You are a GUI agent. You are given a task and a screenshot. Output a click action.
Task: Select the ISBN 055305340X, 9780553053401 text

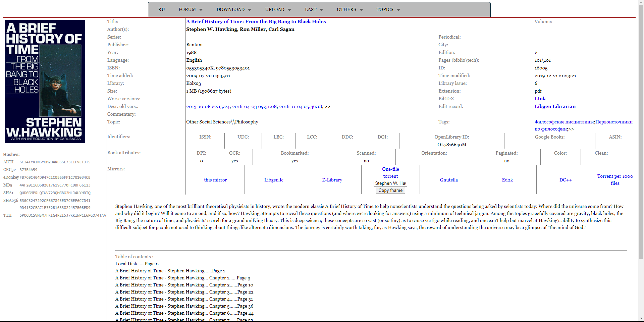[x=218, y=68]
